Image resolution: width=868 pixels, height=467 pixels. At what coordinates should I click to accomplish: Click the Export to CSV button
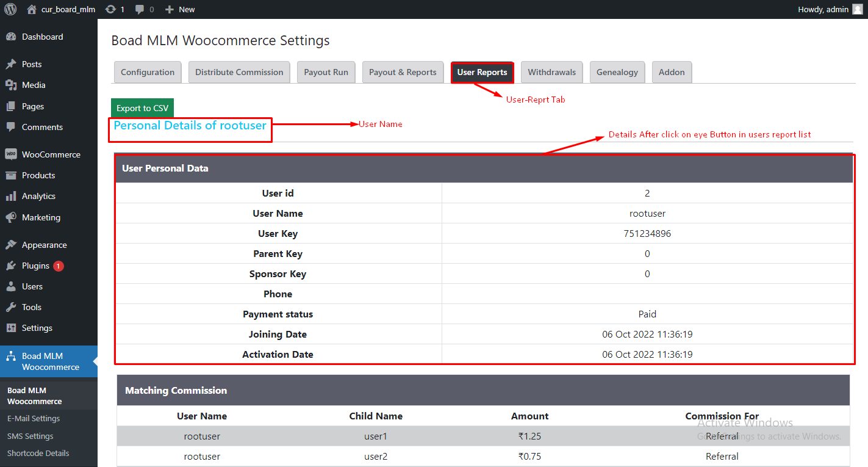point(142,108)
